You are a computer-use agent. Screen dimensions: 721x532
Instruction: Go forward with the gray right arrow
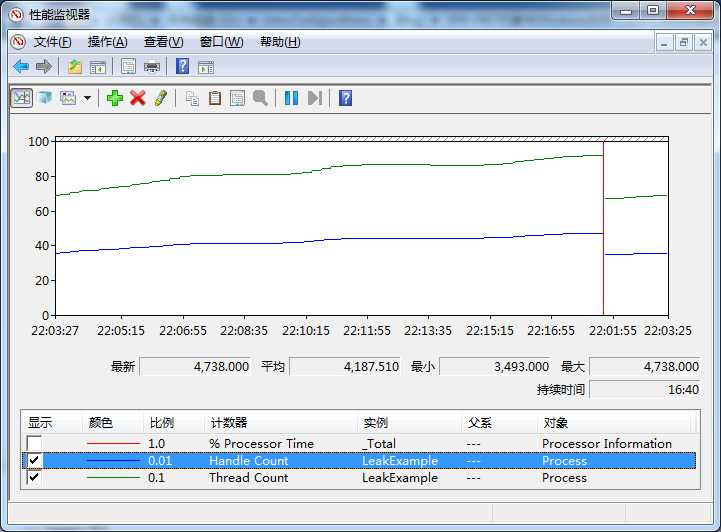44,67
